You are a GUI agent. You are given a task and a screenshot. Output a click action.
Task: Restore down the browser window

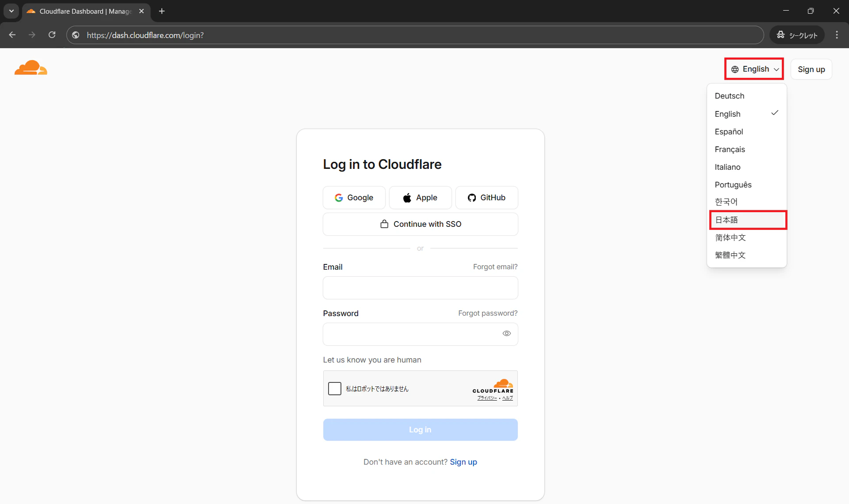(811, 11)
